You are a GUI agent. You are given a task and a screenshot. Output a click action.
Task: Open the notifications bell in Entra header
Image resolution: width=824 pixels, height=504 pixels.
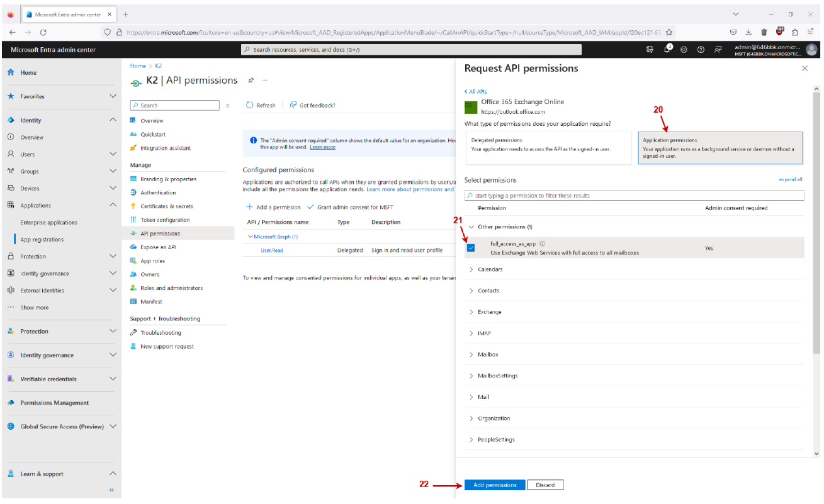[667, 50]
